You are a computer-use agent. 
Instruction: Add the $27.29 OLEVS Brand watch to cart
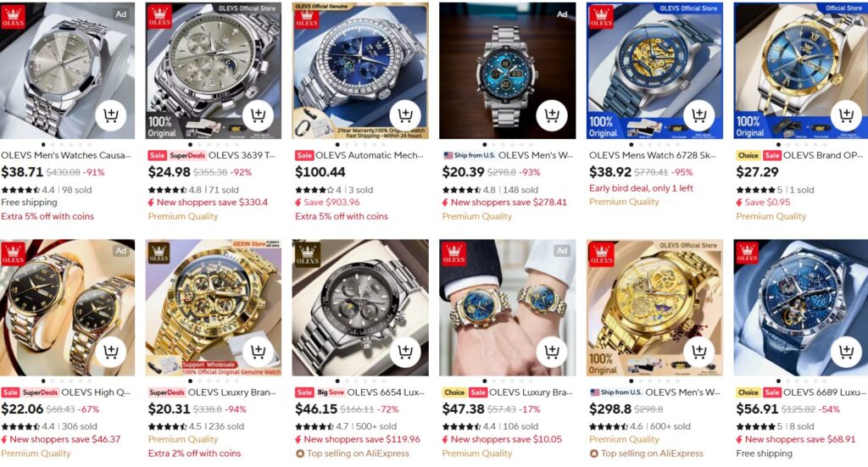[x=847, y=115]
